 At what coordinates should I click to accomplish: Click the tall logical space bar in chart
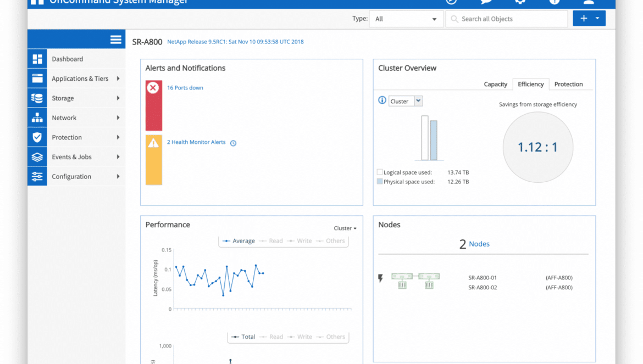[425, 138]
